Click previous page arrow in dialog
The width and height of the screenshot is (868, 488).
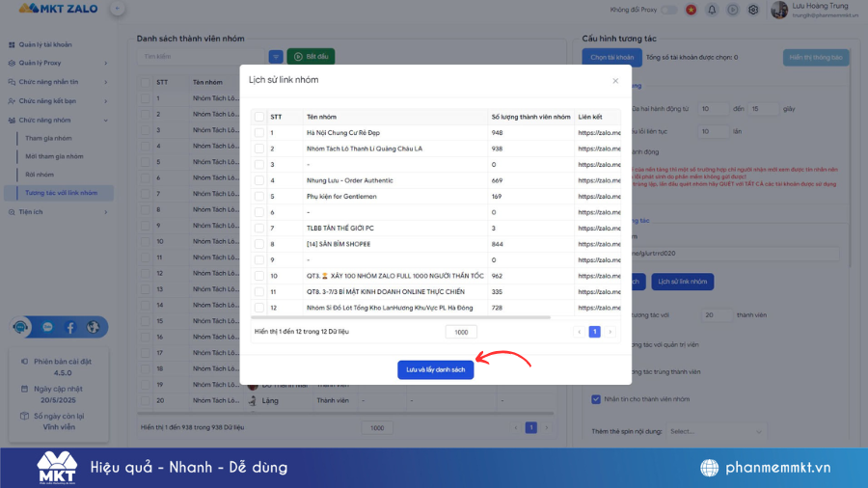pyautogui.click(x=579, y=332)
